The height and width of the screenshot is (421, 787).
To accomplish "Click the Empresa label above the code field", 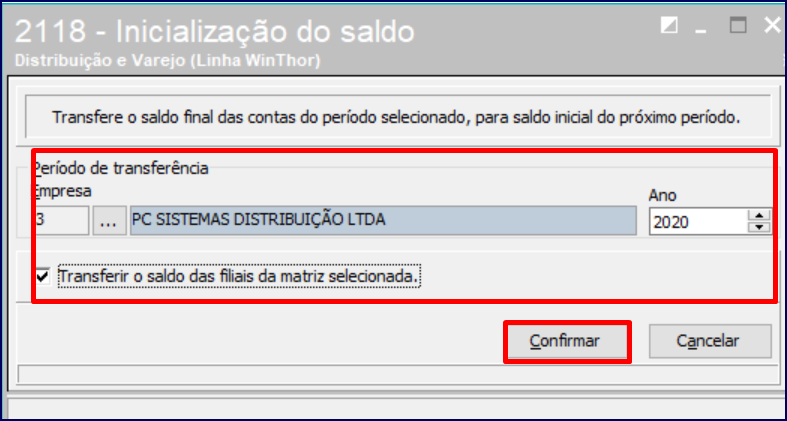I will coord(62,191).
